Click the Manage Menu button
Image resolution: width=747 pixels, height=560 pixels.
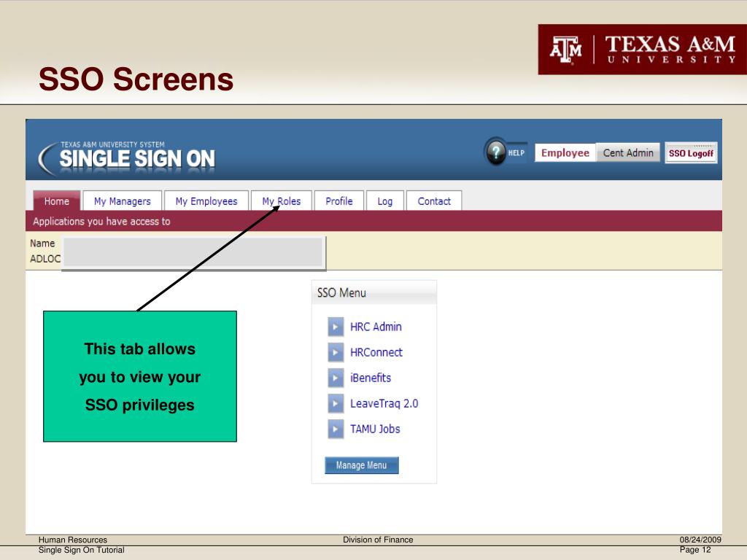click(x=362, y=465)
